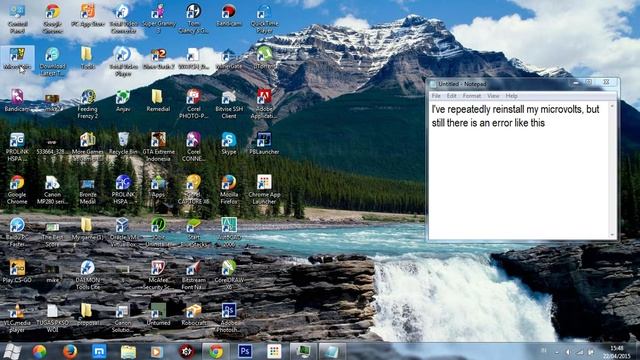Open the Format menu in Notepad
Screen dimensions: 640x360
click(472, 96)
